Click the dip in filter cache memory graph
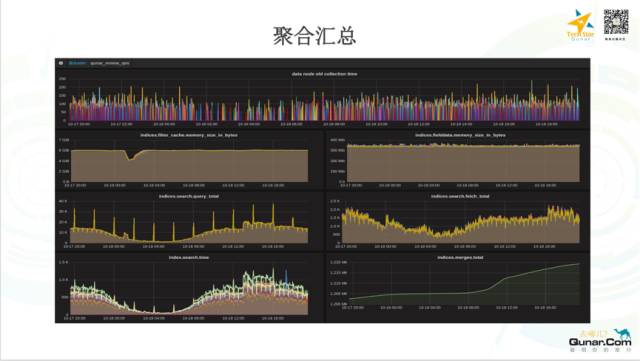Viewport: 640px width, 361px height. coord(131,156)
